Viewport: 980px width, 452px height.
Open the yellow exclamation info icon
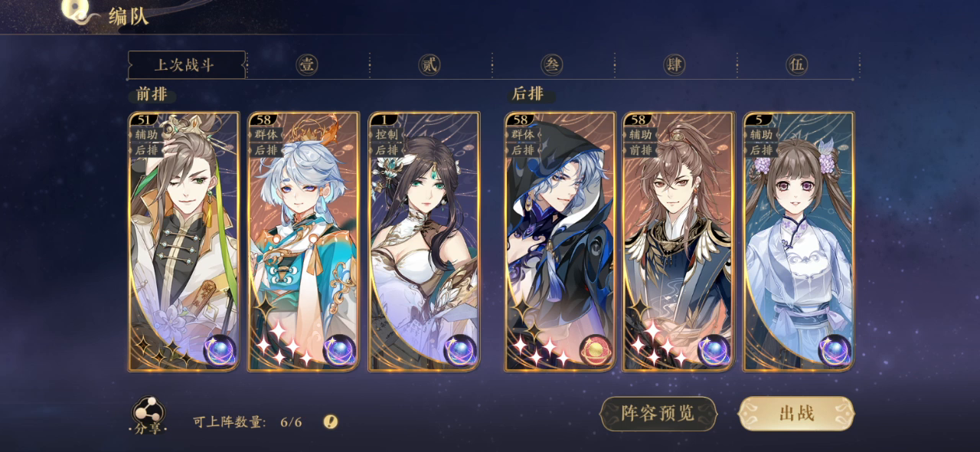pyautogui.click(x=330, y=421)
